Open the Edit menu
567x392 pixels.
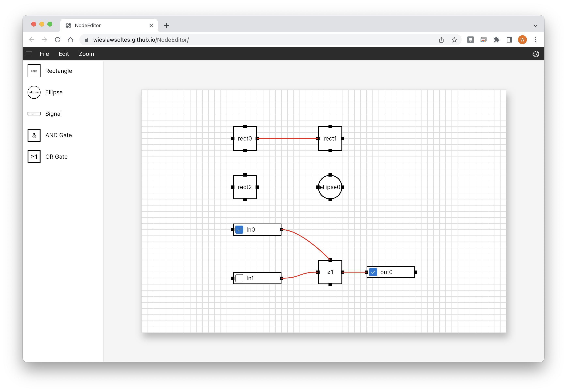64,54
